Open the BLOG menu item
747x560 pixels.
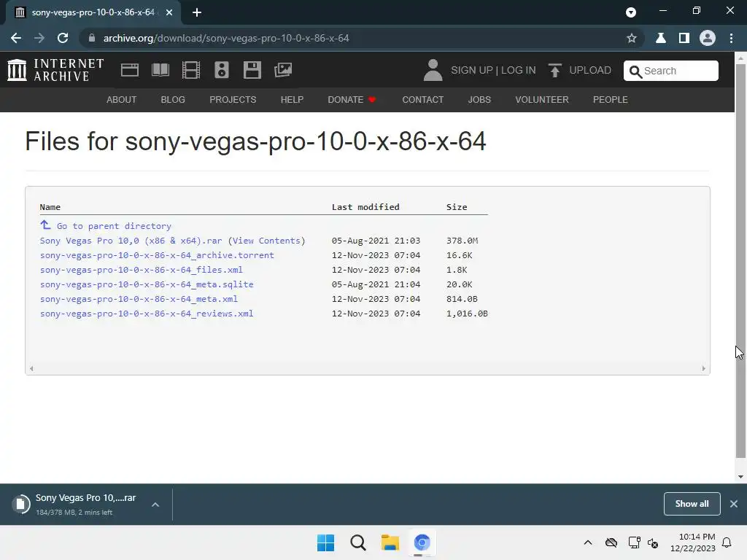pos(173,99)
